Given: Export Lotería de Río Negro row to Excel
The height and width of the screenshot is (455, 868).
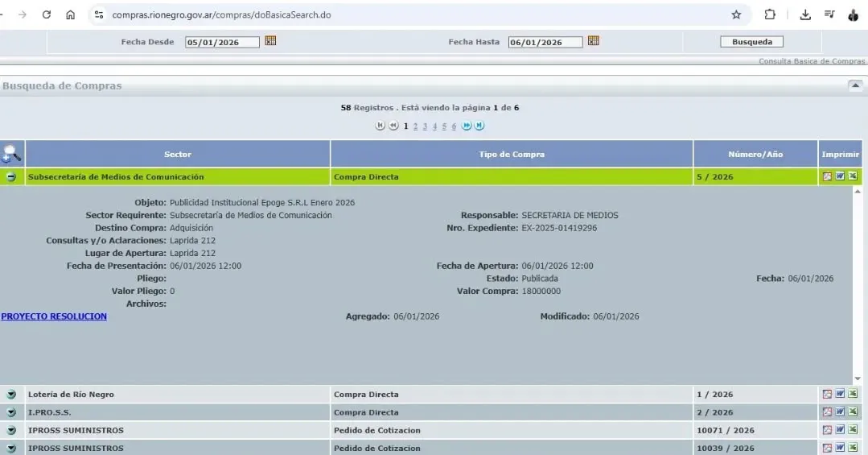Looking at the screenshot, I should (853, 394).
